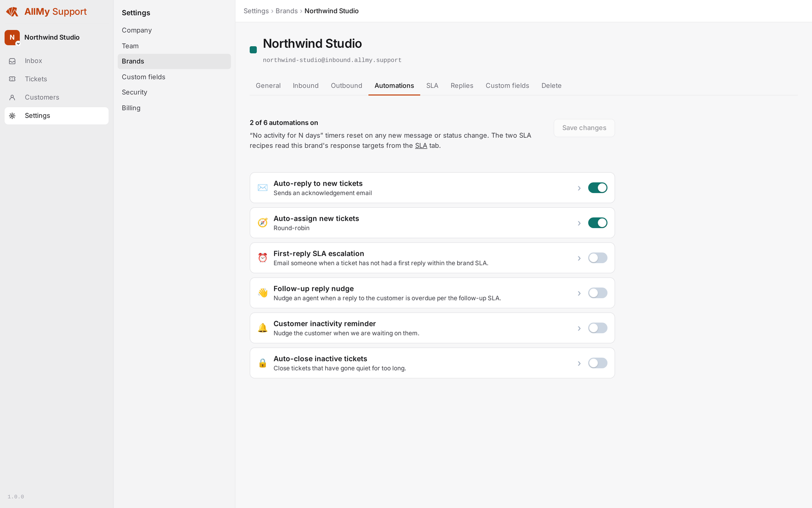This screenshot has width=812, height=508.
Task: Switch to the General tab
Action: click(268, 86)
